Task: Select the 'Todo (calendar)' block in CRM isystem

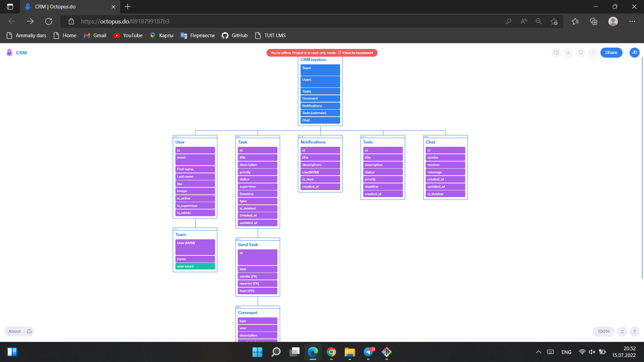Action: [x=320, y=113]
